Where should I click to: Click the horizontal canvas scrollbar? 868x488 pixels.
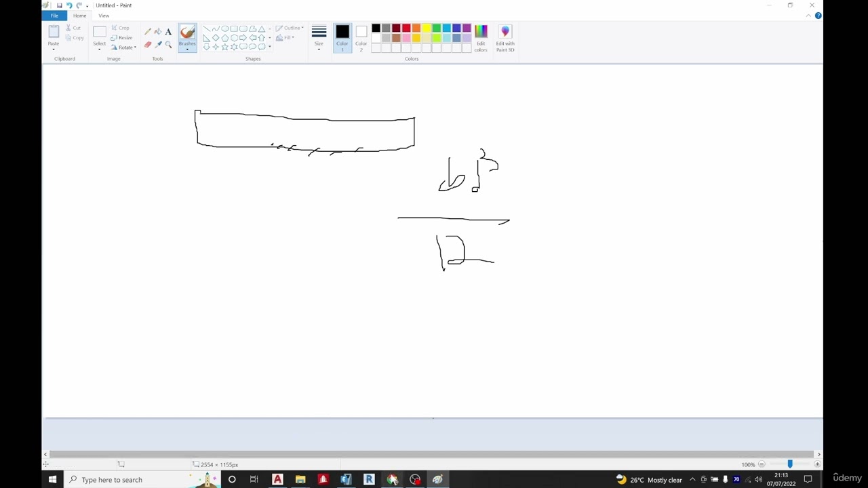[431, 454]
